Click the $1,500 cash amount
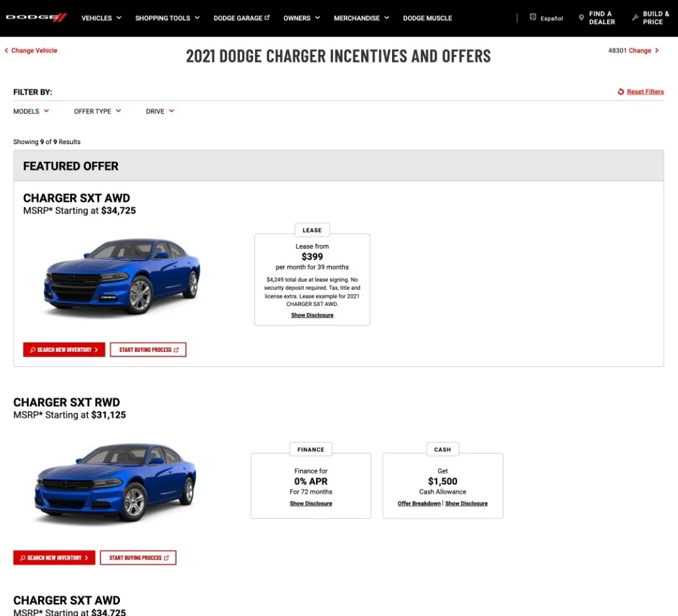Screen dimensions: 678x616 [443, 482]
